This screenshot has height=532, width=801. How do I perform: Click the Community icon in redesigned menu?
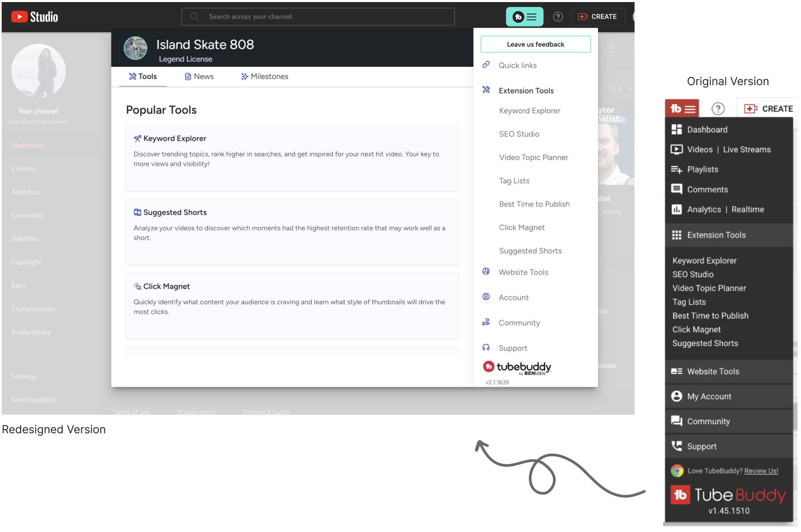pyautogui.click(x=486, y=322)
